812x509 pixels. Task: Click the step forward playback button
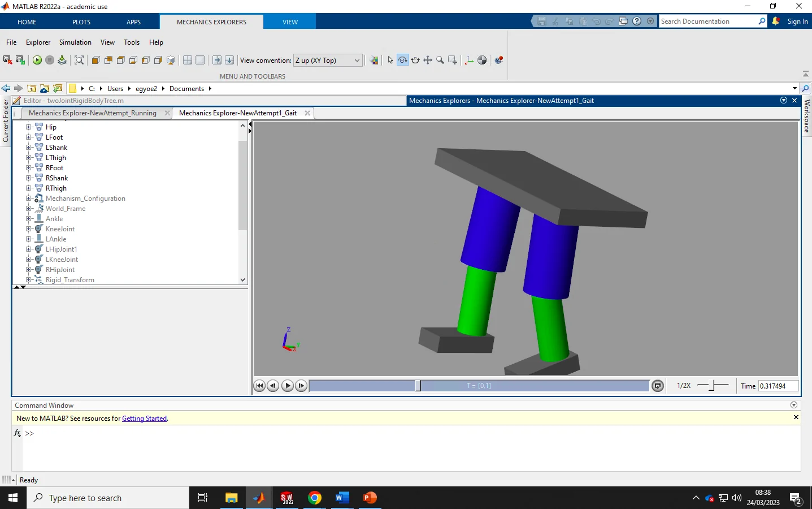[x=301, y=386]
